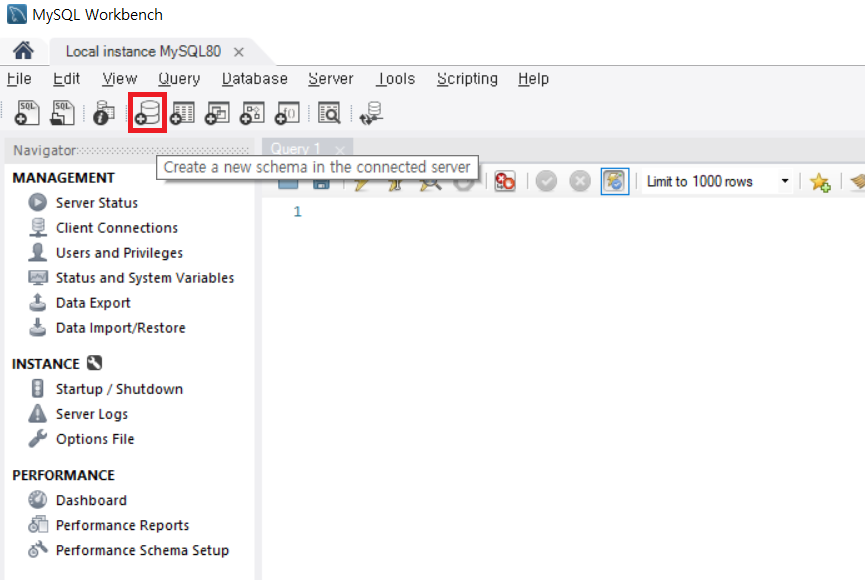This screenshot has height=580, width=865.
Task: Click the Options File wrench icon
Action: tap(38, 439)
